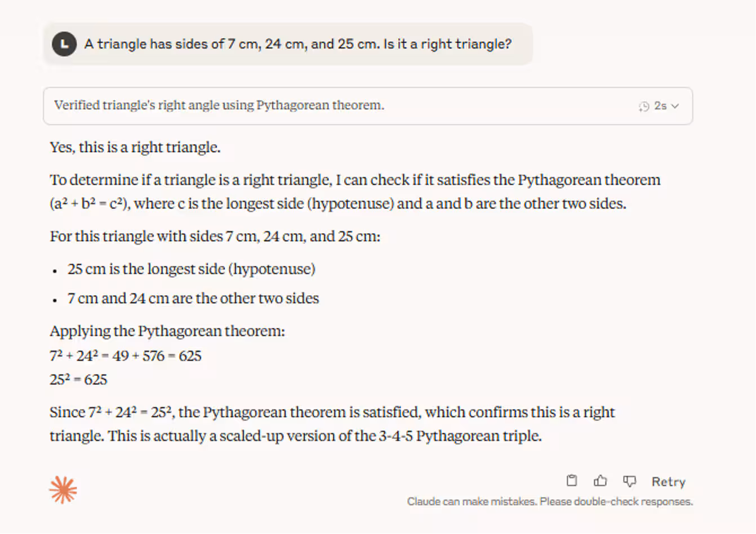Click the thumbs up feedback icon
The width and height of the screenshot is (756, 534).
point(600,480)
